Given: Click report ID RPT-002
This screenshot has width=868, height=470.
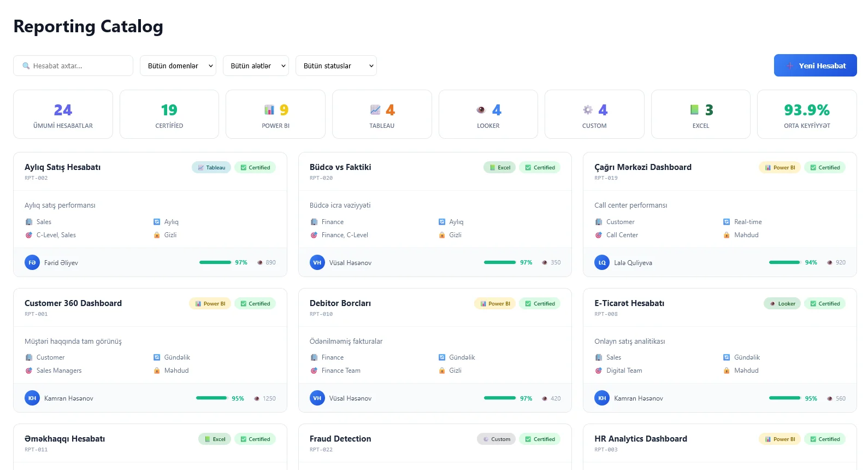Looking at the screenshot, I should pyautogui.click(x=36, y=178).
